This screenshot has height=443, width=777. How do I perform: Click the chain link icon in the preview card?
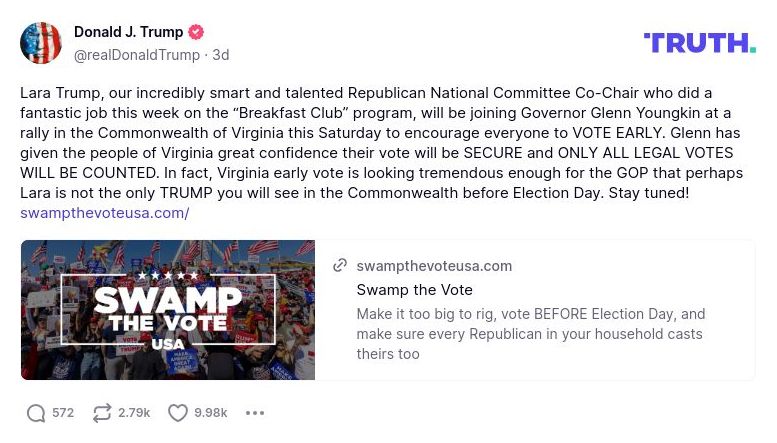pos(340,266)
